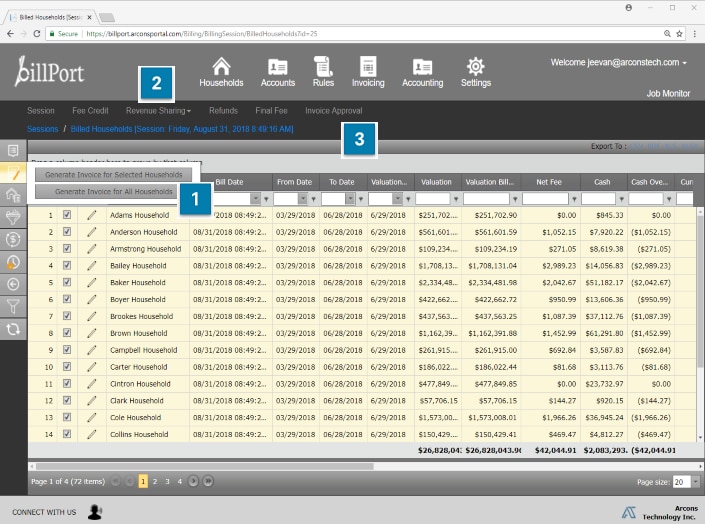Click the horizontal scrollbar of the grid

coord(205,466)
